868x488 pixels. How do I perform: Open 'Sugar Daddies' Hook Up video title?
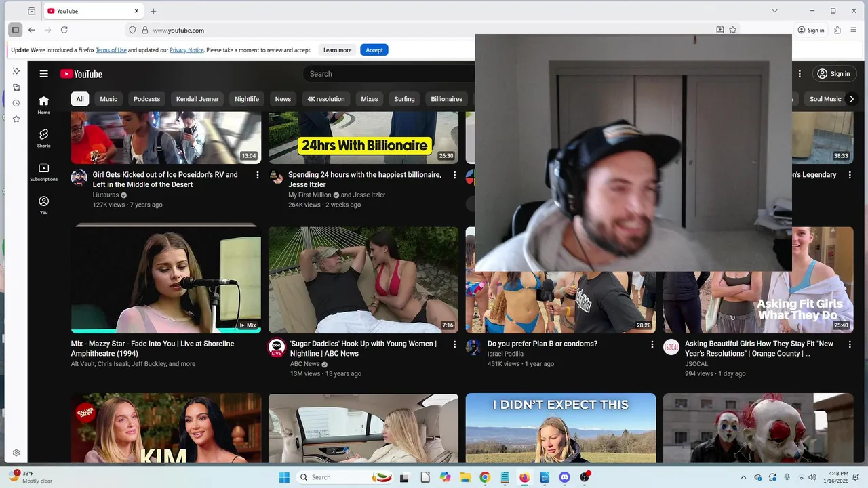pos(363,348)
